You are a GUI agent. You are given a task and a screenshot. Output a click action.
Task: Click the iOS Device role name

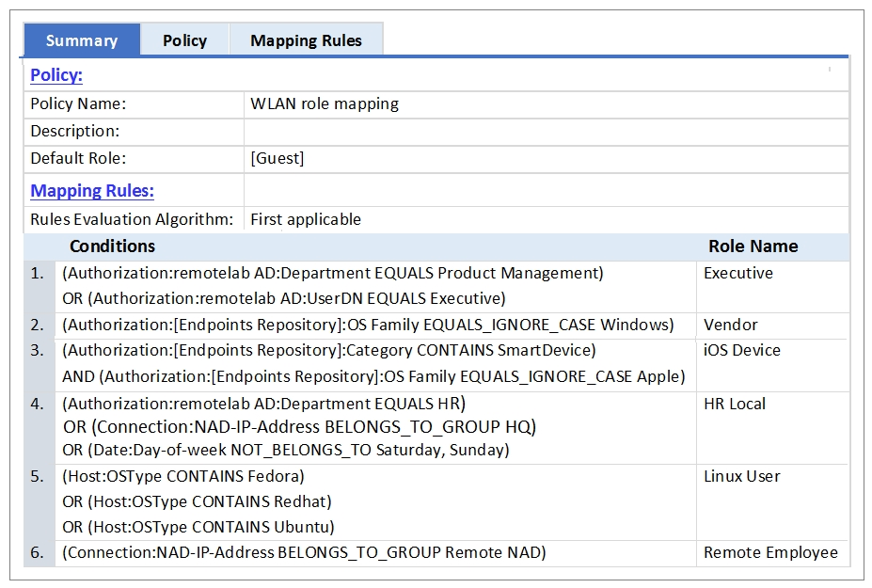point(742,350)
